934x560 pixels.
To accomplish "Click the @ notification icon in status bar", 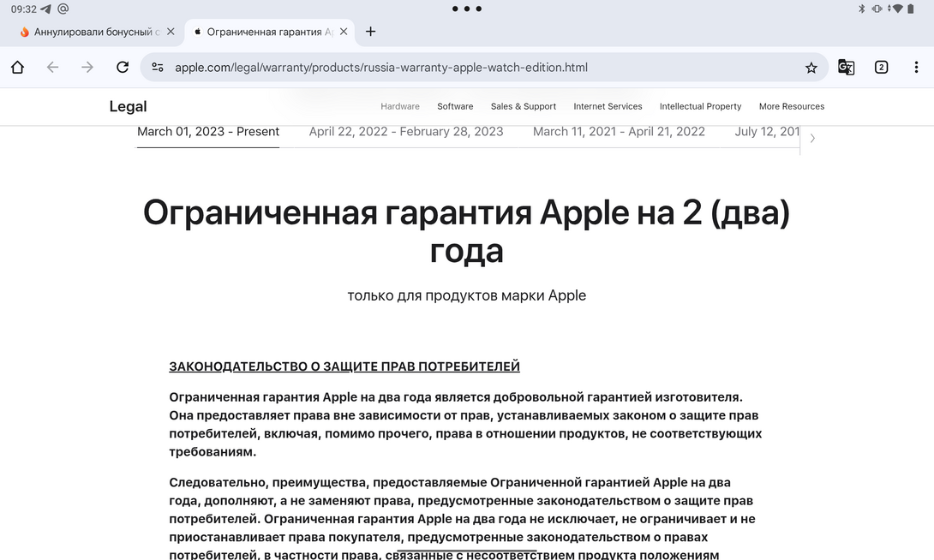I will [63, 9].
